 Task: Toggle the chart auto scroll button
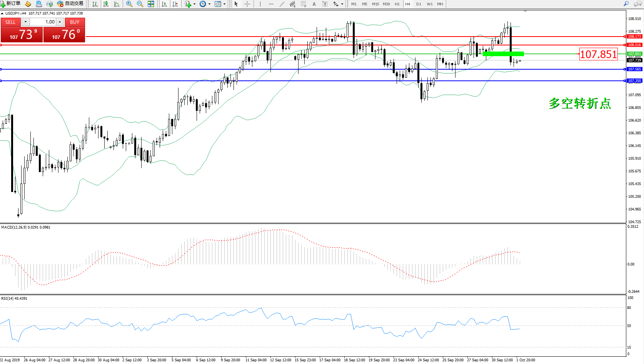click(x=164, y=4)
